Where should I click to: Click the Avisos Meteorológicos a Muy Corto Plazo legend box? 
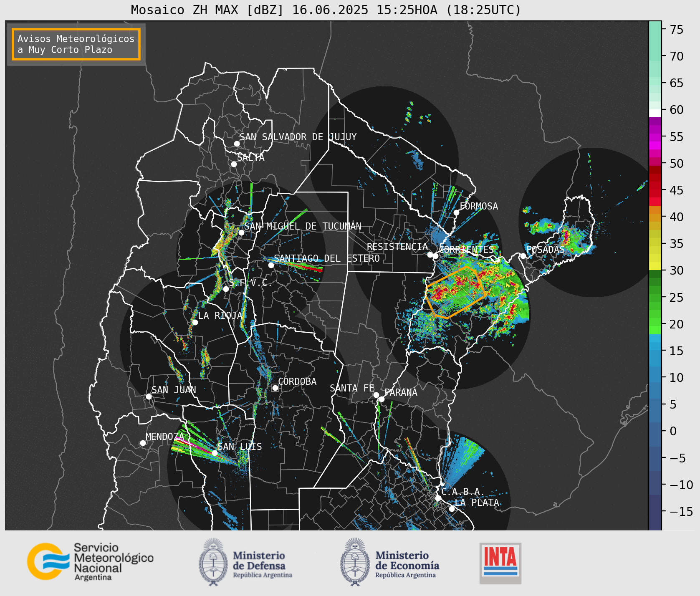tap(76, 44)
